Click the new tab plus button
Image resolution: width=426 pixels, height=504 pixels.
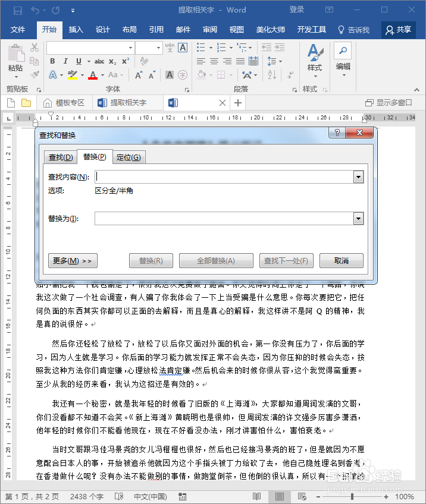(238, 103)
